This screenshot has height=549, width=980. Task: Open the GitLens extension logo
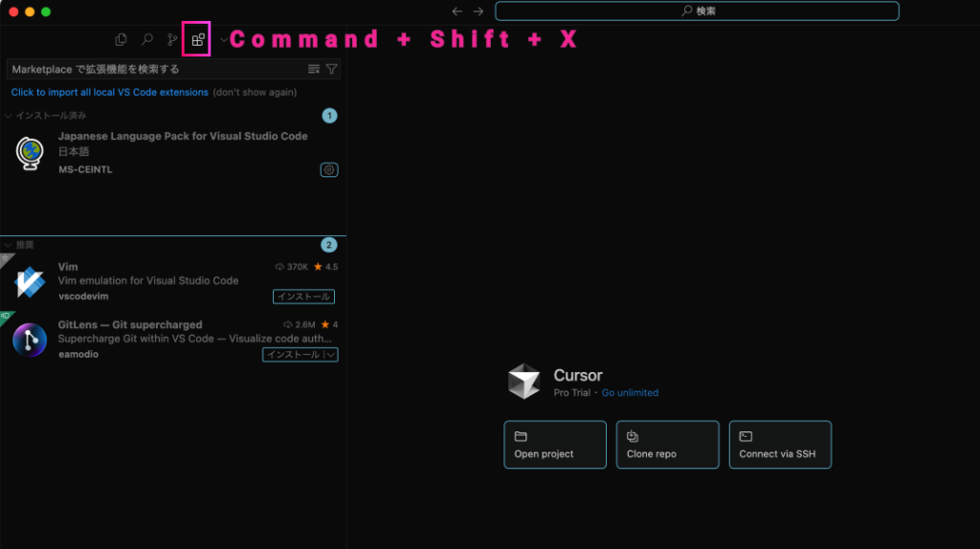tap(30, 340)
